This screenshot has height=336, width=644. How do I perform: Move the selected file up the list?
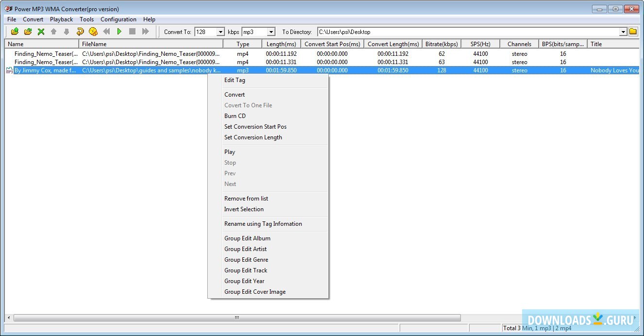pos(53,31)
